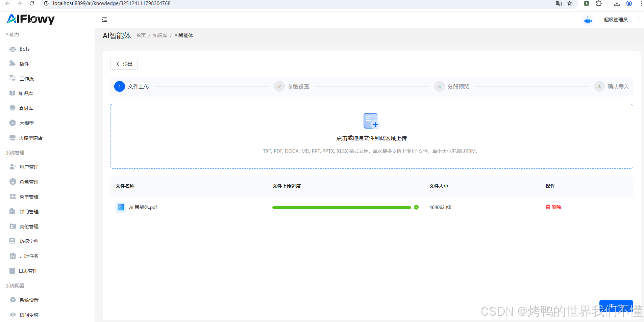Click the 菜单管理 grid icon

tap(13, 196)
